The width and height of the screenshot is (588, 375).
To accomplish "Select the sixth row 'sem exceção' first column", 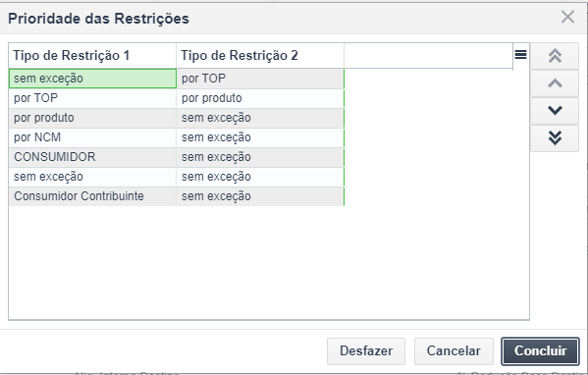I will (92, 177).
